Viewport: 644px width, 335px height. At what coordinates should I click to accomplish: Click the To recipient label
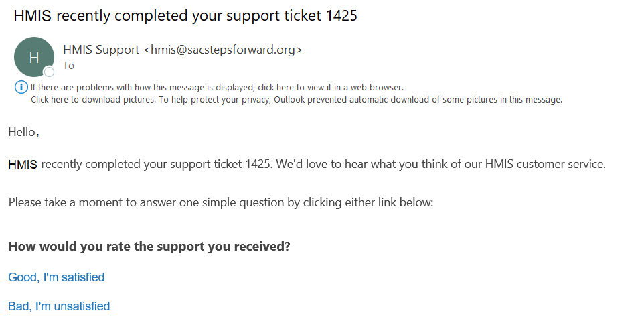(x=68, y=66)
